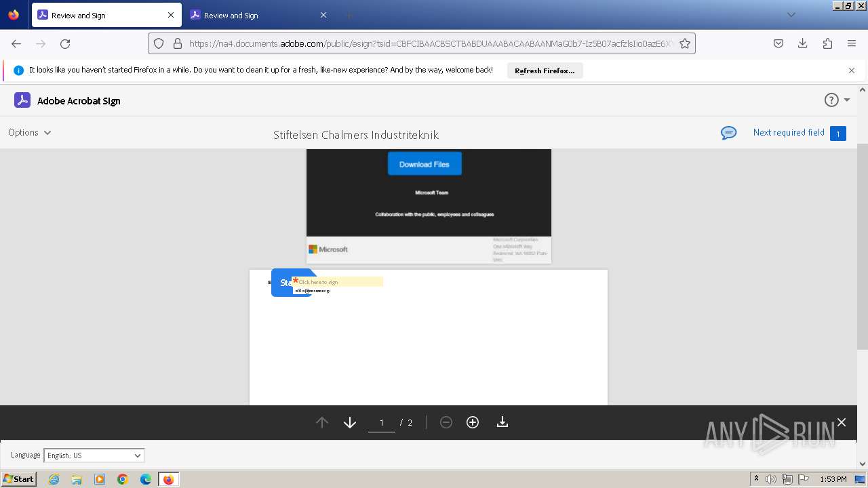Go forward to next page
The height and width of the screenshot is (488, 868).
[41, 43]
